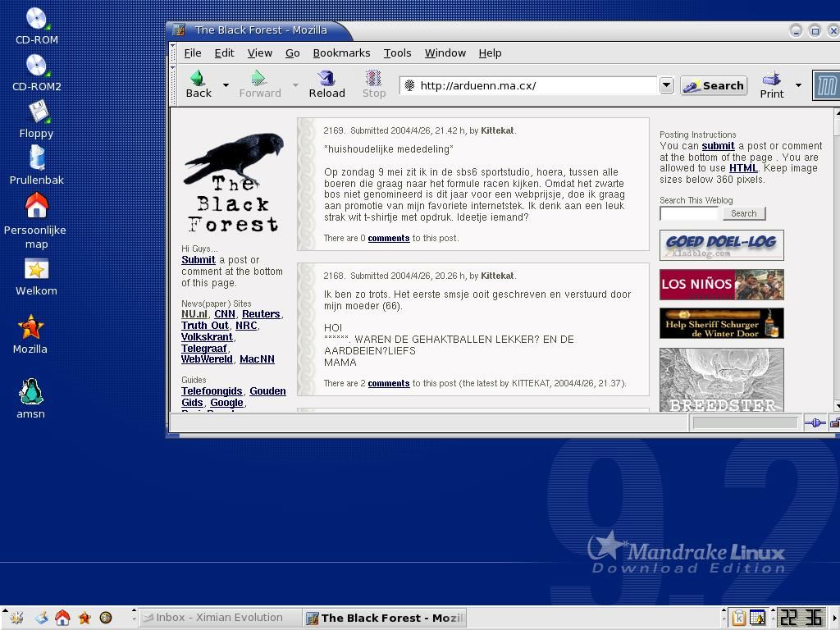Open the CD-ROM desktop icon
This screenshot has height=630, width=840.
point(36,25)
